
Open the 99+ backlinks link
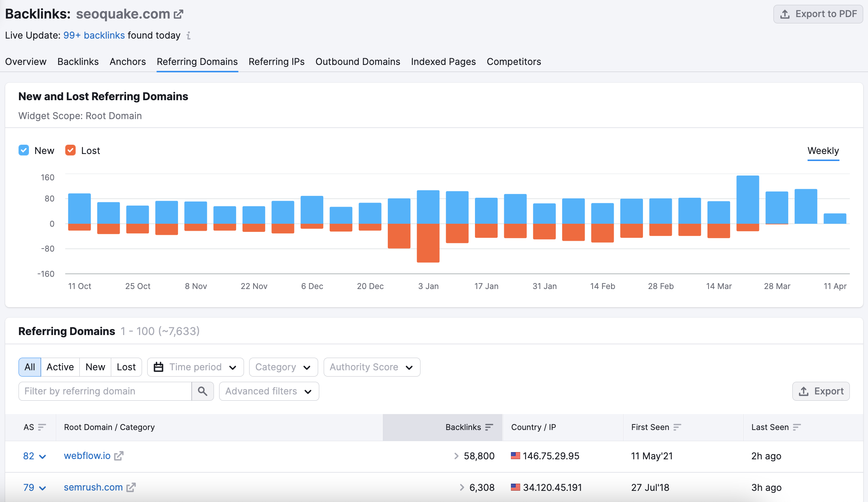click(94, 35)
